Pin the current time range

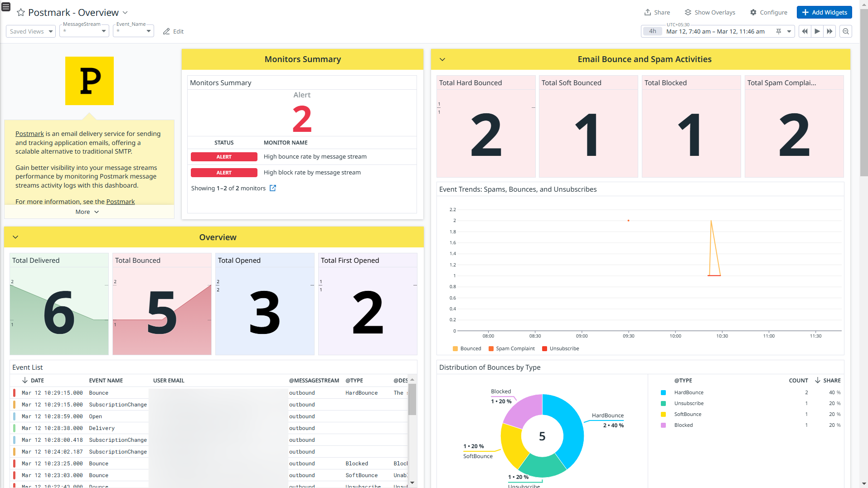click(x=779, y=31)
